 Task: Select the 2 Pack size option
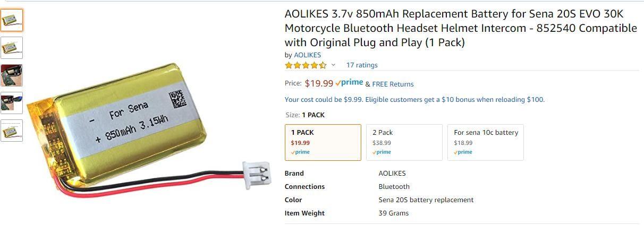click(404, 142)
